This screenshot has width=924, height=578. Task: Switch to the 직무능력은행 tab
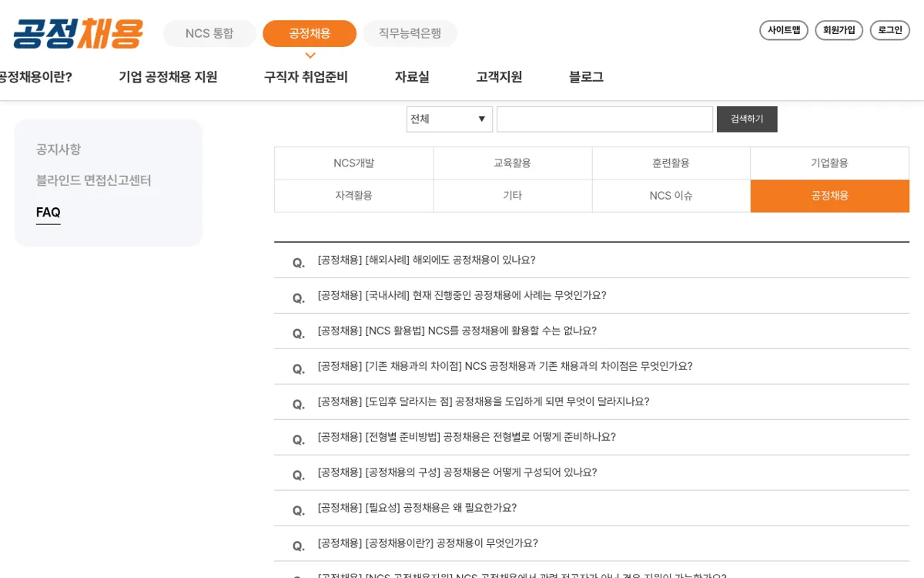tap(410, 33)
